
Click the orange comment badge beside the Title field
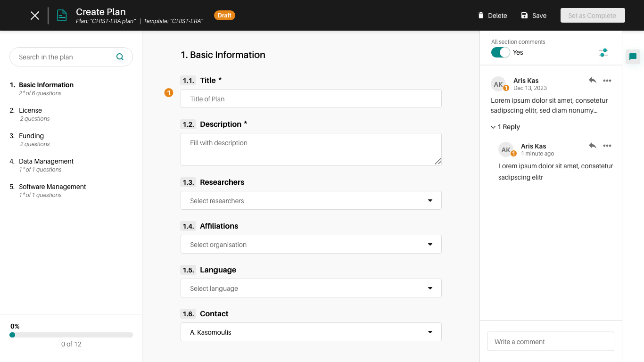click(169, 93)
